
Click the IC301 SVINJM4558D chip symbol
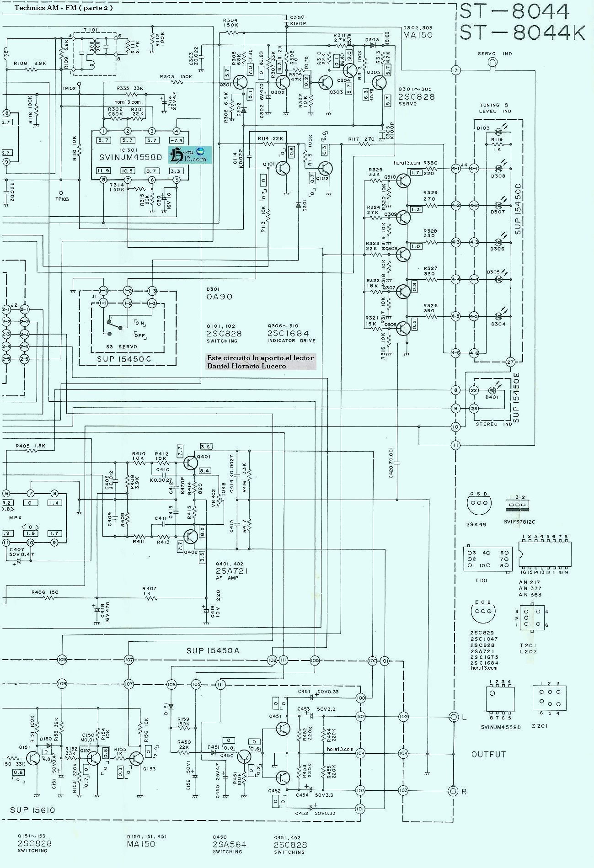pyautogui.click(x=140, y=156)
